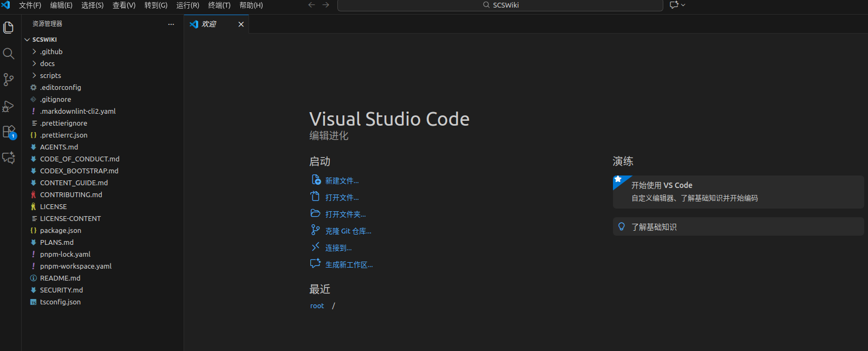Collapse the SCSWIKI root folder
The image size is (868, 351).
tap(27, 40)
